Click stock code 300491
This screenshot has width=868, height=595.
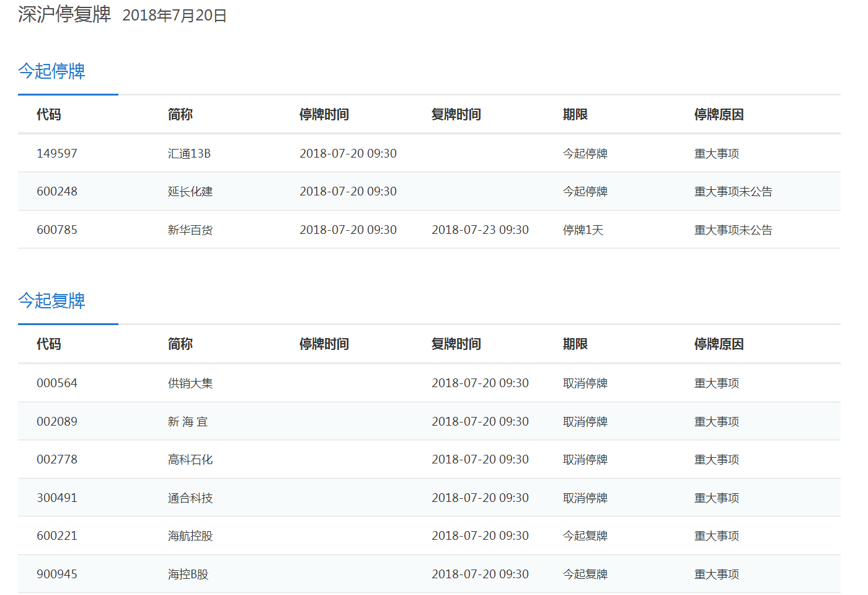pos(57,498)
